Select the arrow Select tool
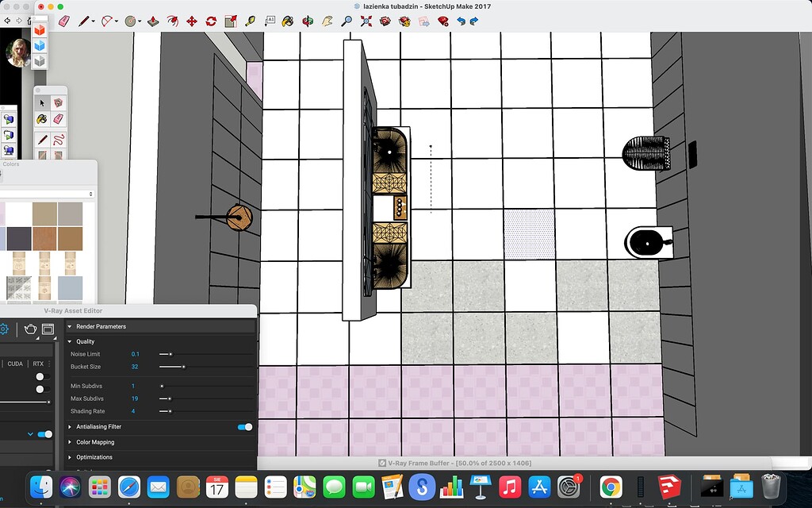Screen dimensions: 812x508 pyautogui.click(x=42, y=103)
